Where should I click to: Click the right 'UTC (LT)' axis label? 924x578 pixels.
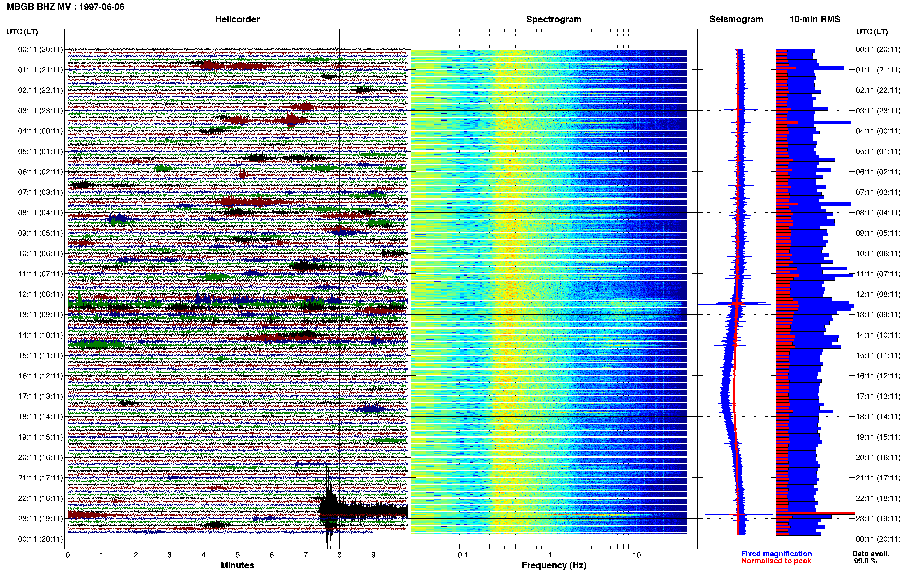pos(872,32)
